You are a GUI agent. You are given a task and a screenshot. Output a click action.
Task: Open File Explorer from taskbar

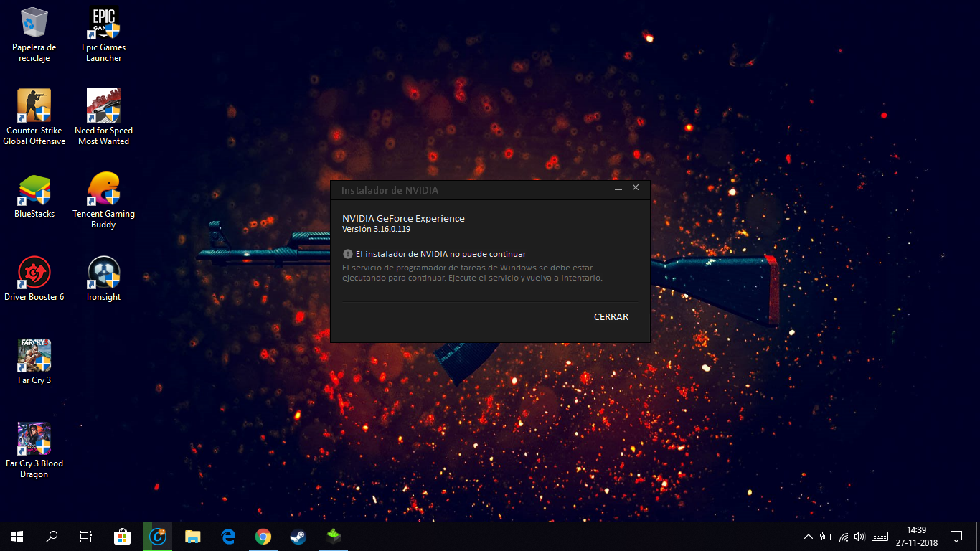(x=192, y=537)
